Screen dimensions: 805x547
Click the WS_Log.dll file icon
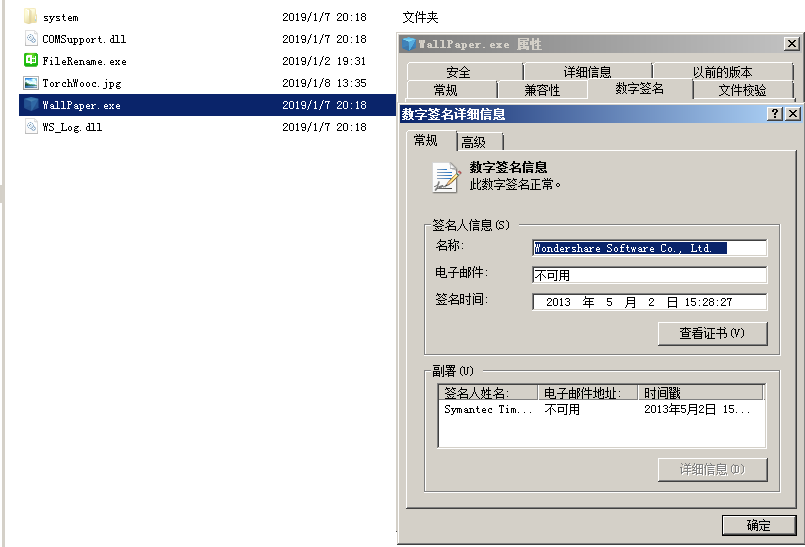[31, 126]
